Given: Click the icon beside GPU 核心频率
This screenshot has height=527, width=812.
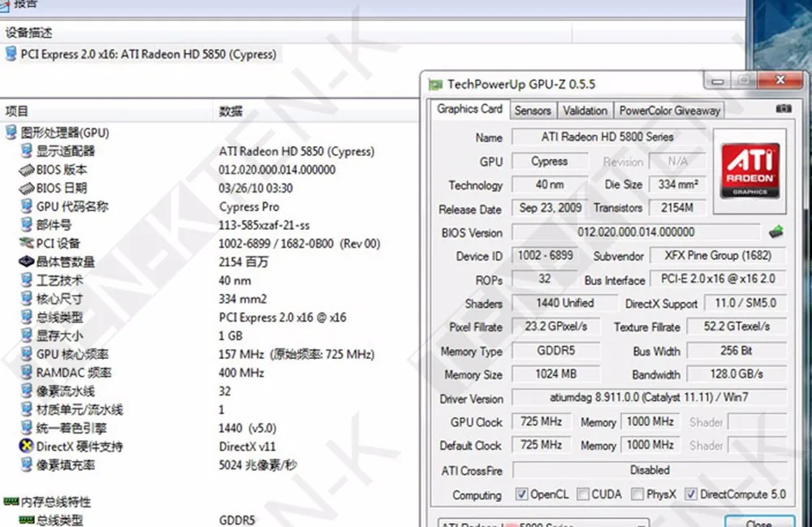Looking at the screenshot, I should [x=27, y=353].
